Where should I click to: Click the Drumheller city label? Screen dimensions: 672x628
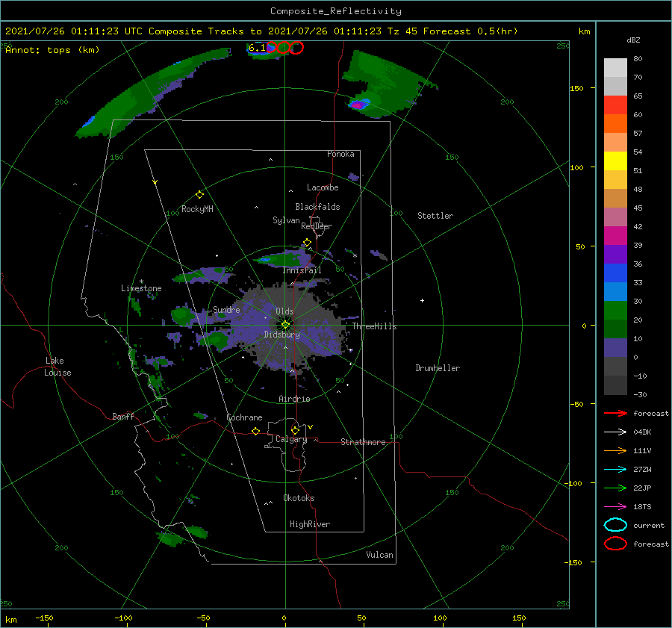tap(438, 368)
